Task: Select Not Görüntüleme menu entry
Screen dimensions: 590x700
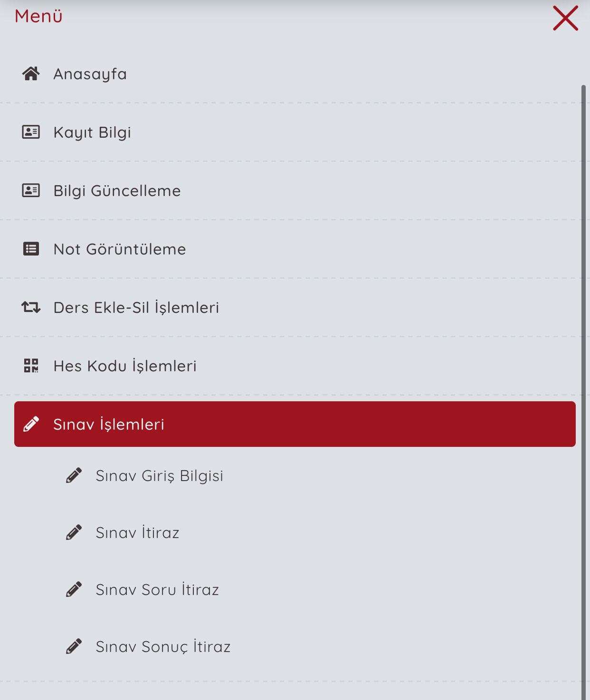Action: tap(120, 249)
